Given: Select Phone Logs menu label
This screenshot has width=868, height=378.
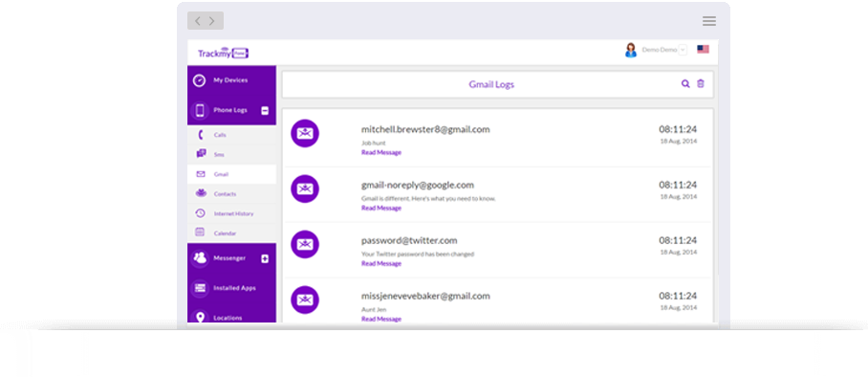Looking at the screenshot, I should tap(230, 110).
